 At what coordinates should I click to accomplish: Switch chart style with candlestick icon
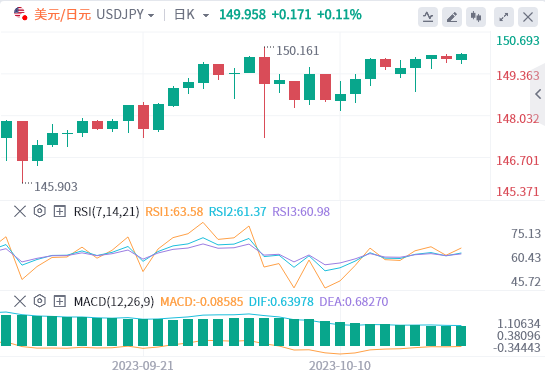476,17
